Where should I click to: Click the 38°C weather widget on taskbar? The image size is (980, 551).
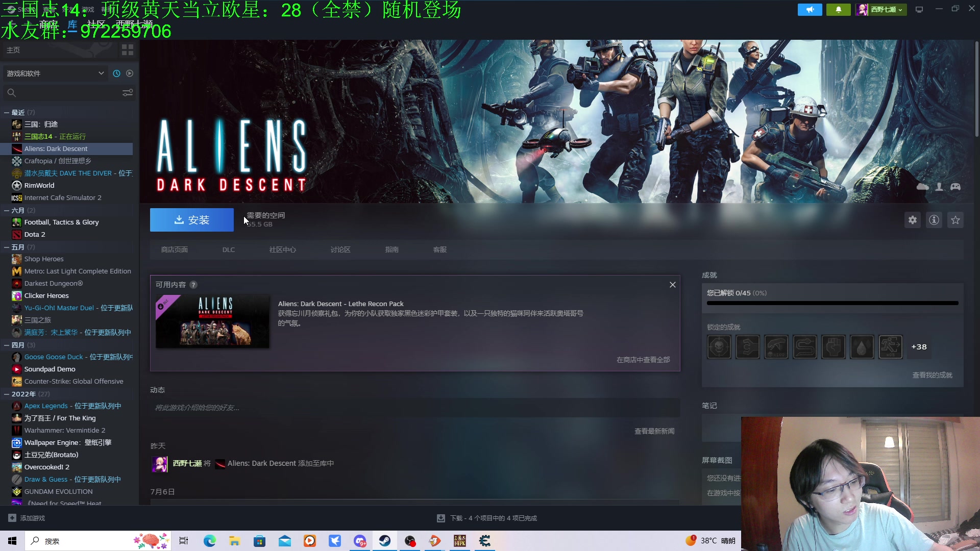click(x=710, y=541)
